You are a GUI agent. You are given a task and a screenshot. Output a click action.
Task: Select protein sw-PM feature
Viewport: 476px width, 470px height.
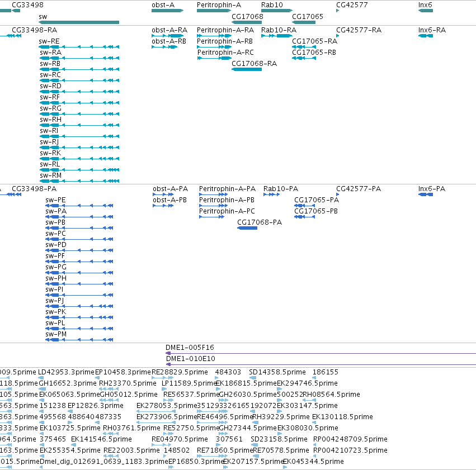pos(79,340)
